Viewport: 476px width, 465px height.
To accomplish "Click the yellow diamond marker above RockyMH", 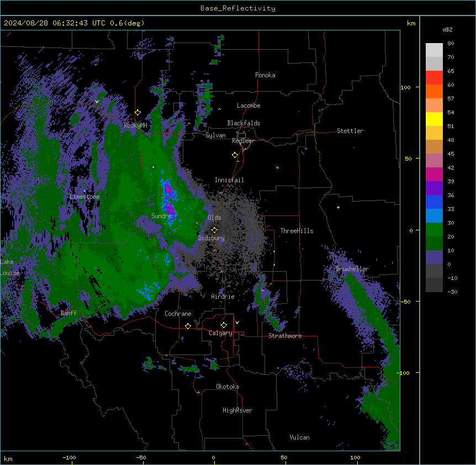I will click(138, 113).
